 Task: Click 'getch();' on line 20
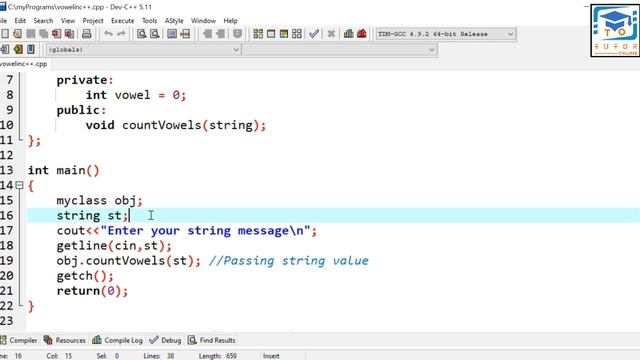[x=85, y=276]
